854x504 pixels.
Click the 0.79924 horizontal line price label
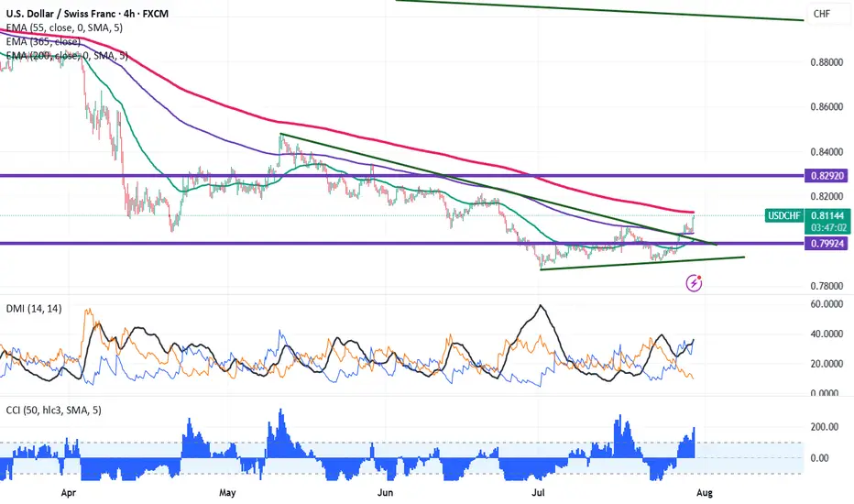pos(827,244)
